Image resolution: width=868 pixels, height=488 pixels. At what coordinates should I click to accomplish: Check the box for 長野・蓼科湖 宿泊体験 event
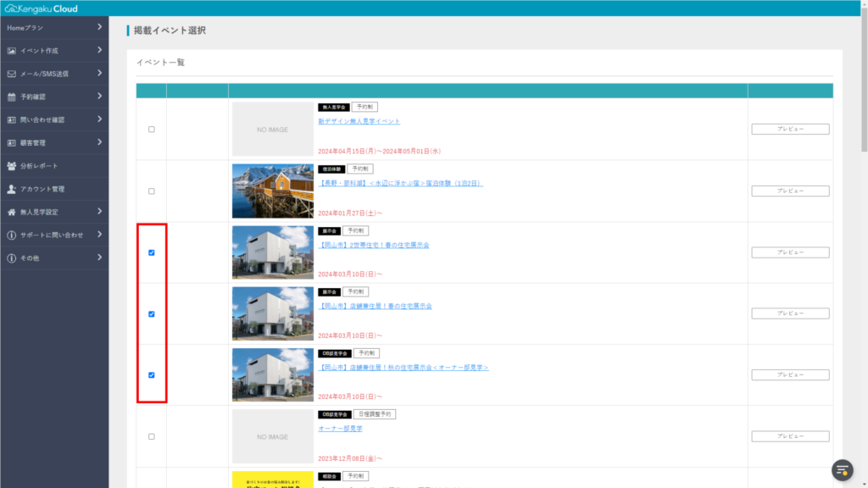tap(151, 191)
